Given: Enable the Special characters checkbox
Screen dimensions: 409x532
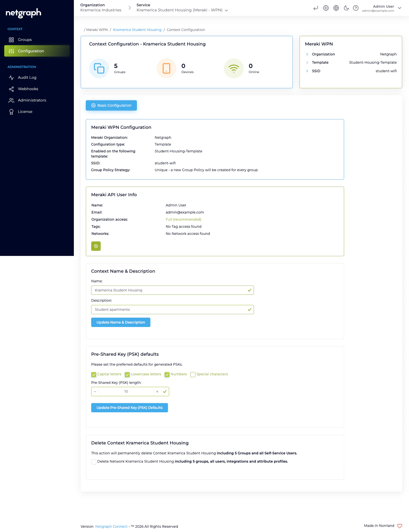Looking at the screenshot, I should click(x=193, y=374).
